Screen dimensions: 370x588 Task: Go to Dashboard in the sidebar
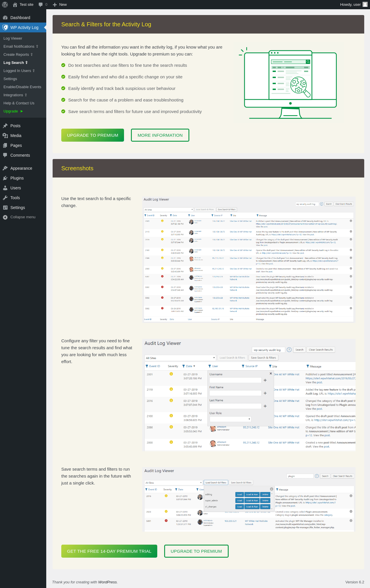(23, 18)
